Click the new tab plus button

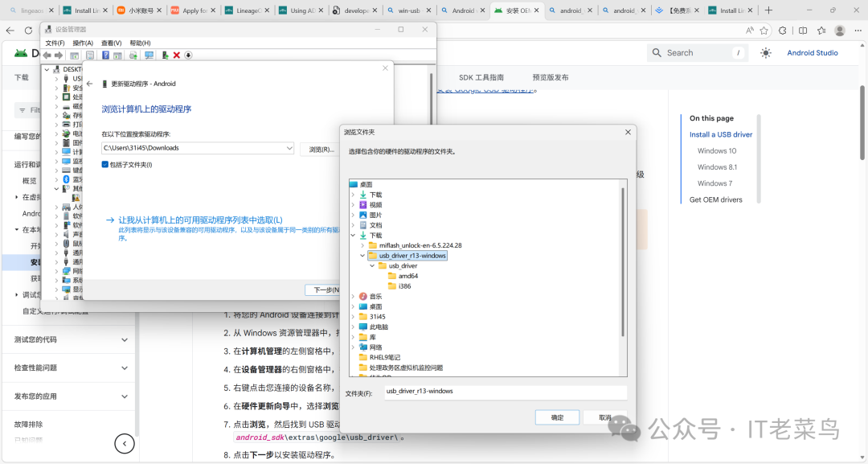click(768, 10)
